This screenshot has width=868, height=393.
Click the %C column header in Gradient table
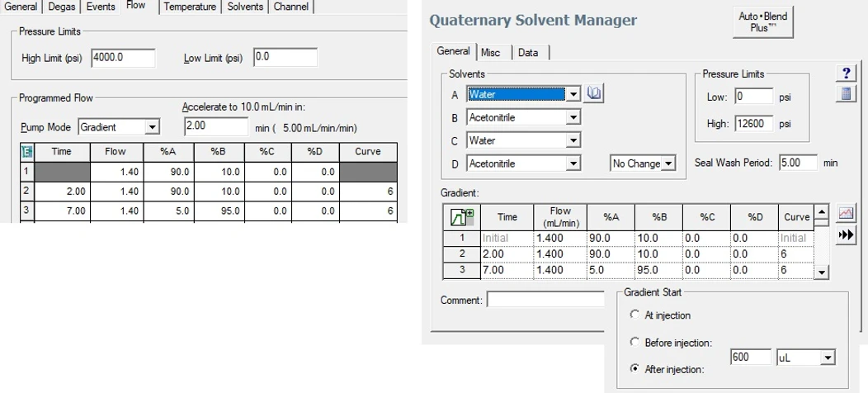click(x=707, y=217)
